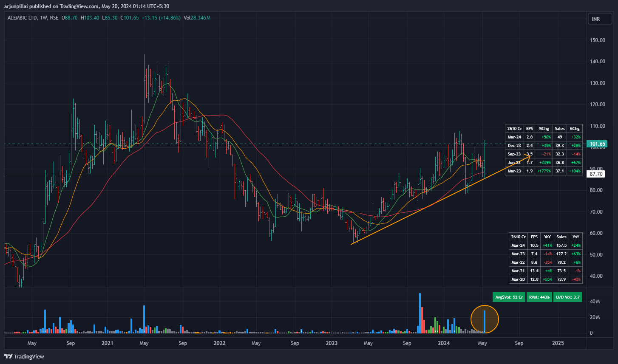Click the 20M volume axis label
The width and height of the screenshot is (618, 364).
[x=595, y=318]
